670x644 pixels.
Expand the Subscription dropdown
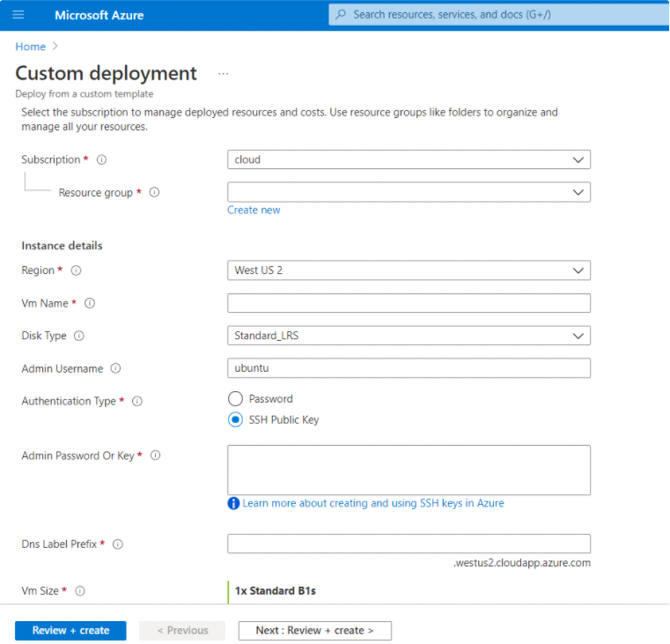(409, 159)
